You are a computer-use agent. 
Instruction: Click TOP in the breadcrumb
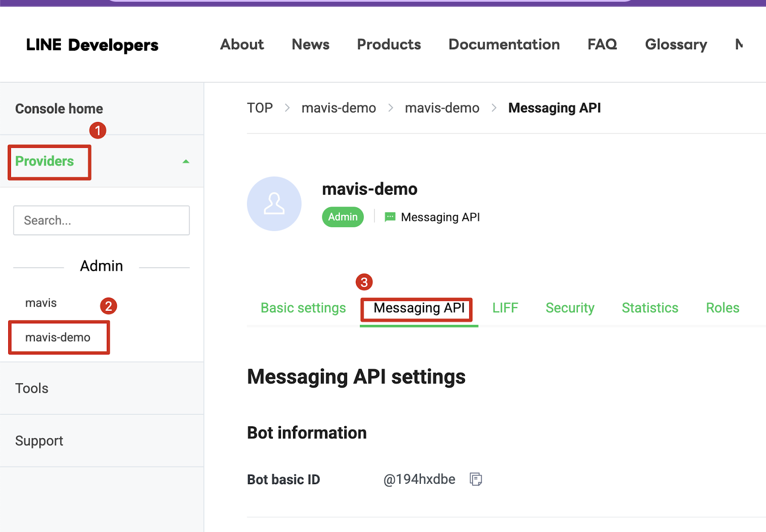coord(260,108)
